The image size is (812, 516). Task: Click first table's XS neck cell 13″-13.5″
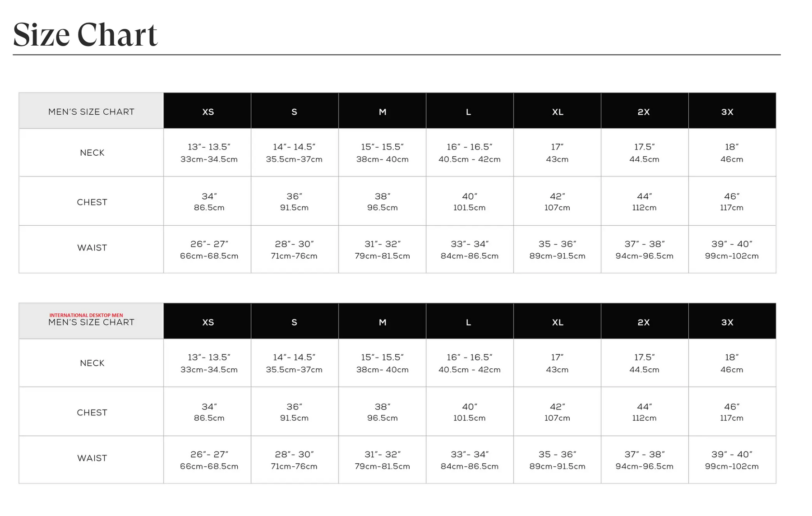(209, 153)
